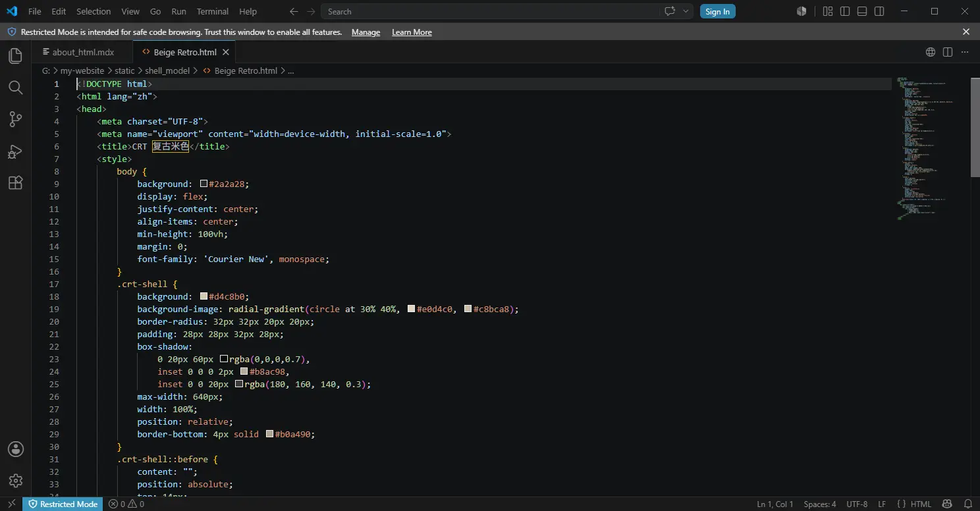
Task: Change end of line via LF
Action: [x=882, y=504]
